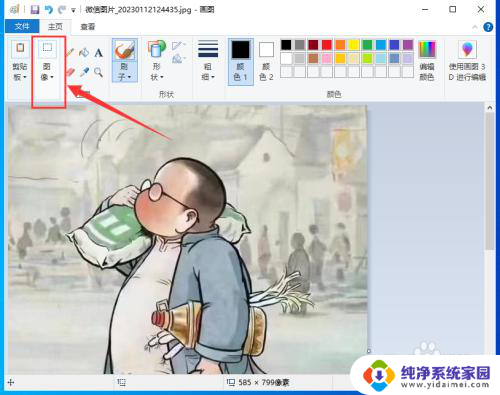Pick the black color swatch

point(286,45)
